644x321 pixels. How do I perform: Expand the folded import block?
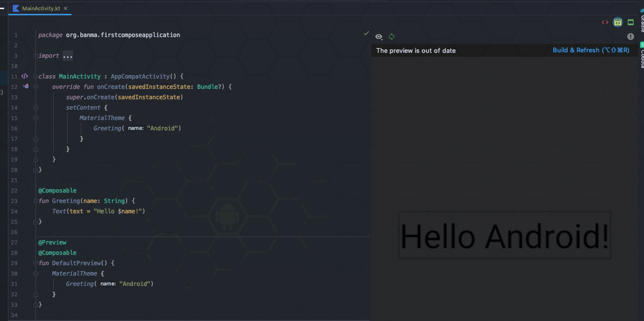pos(36,56)
